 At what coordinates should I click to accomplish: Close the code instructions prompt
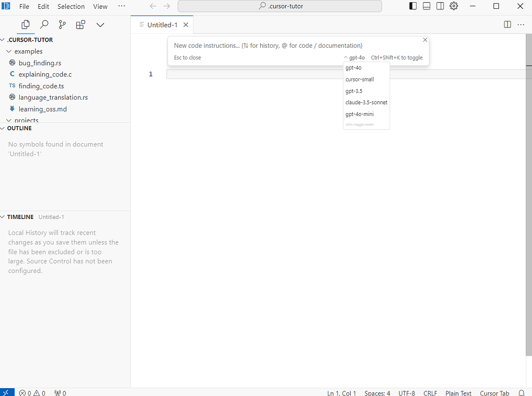pos(425,40)
